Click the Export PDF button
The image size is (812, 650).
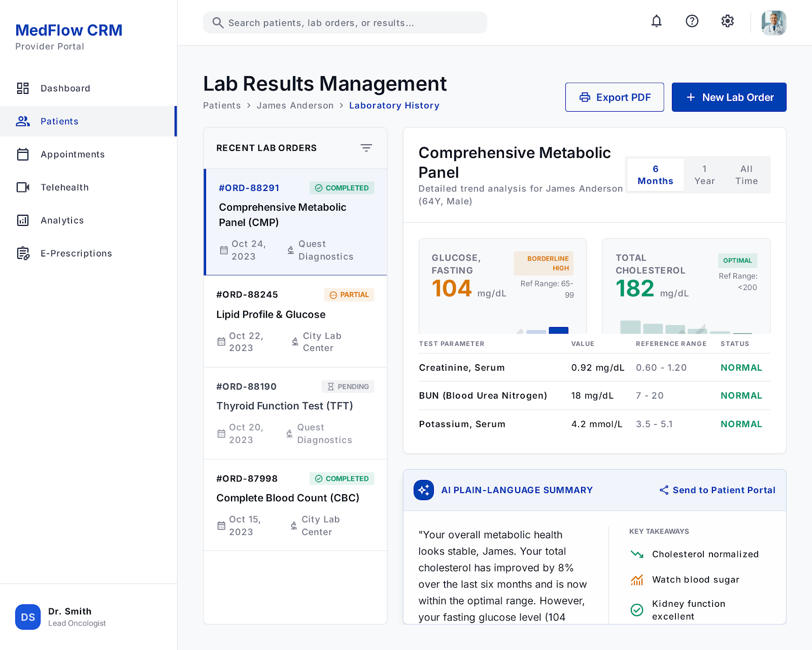pos(615,97)
